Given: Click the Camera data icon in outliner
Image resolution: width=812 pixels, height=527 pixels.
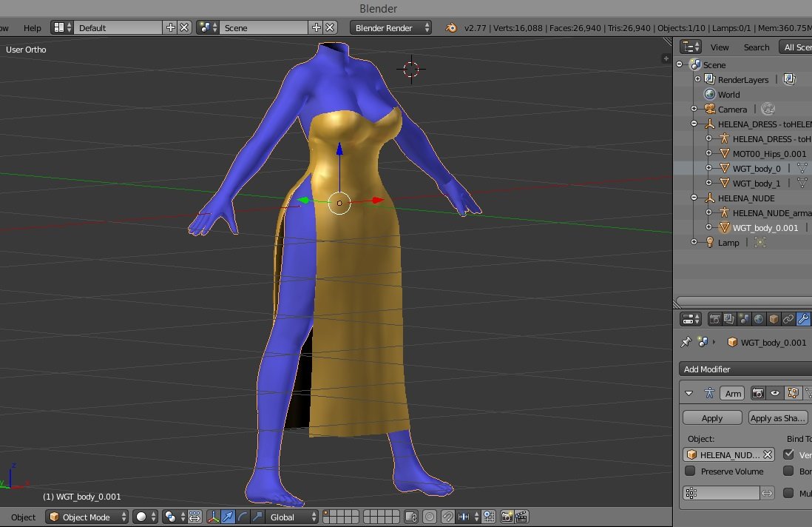Looking at the screenshot, I should (768, 109).
